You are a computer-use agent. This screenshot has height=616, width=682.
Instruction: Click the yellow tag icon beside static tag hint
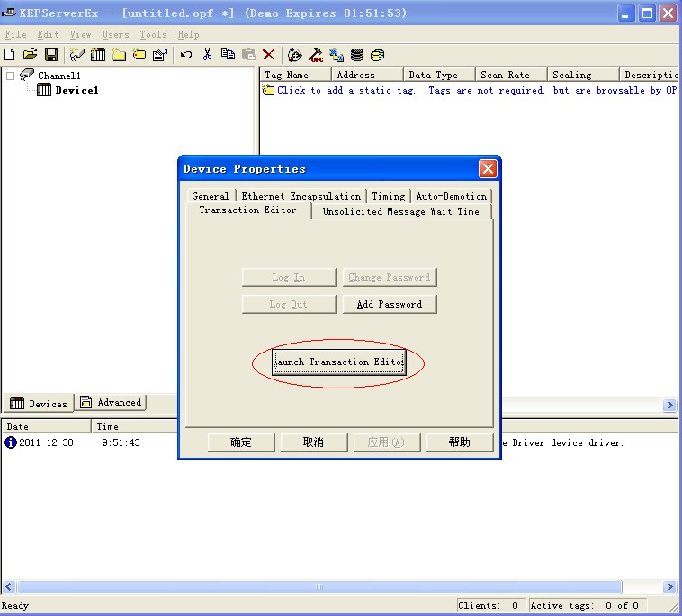(x=268, y=90)
